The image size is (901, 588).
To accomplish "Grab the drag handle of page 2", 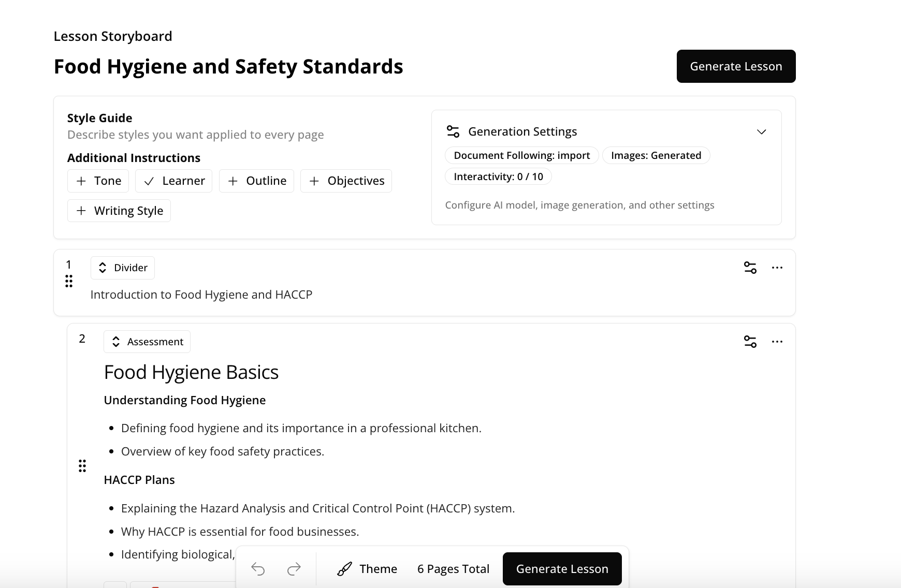I will [82, 466].
